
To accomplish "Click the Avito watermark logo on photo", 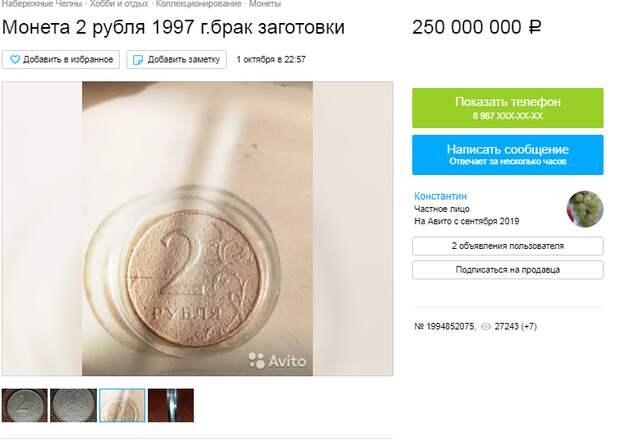I will (277, 361).
